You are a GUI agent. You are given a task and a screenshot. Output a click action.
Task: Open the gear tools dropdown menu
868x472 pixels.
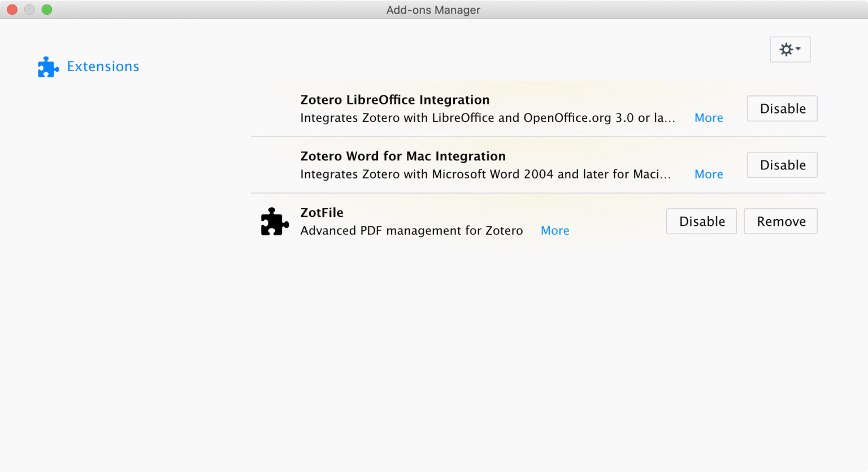click(789, 50)
